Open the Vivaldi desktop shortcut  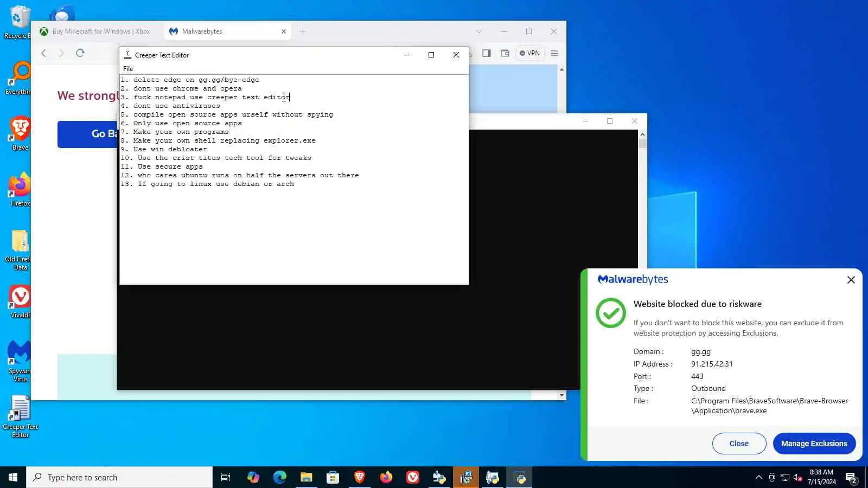[x=20, y=301]
